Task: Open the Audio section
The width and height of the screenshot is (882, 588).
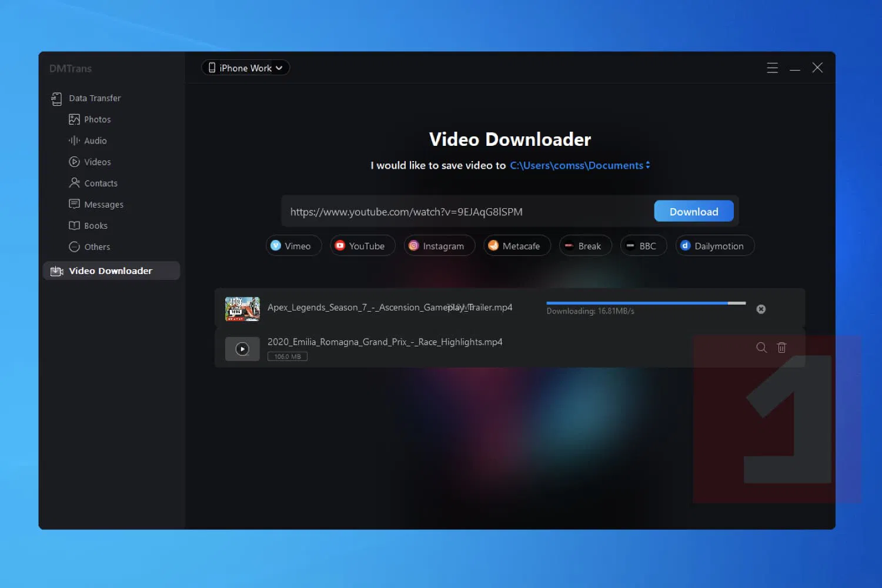Action: pyautogui.click(x=95, y=141)
